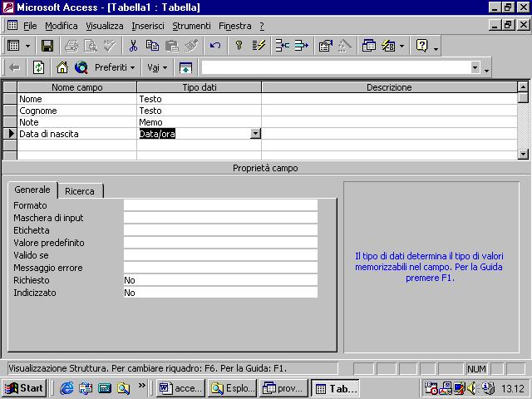Click the Maschera di input field
This screenshot has width=532, height=399.
click(220, 218)
